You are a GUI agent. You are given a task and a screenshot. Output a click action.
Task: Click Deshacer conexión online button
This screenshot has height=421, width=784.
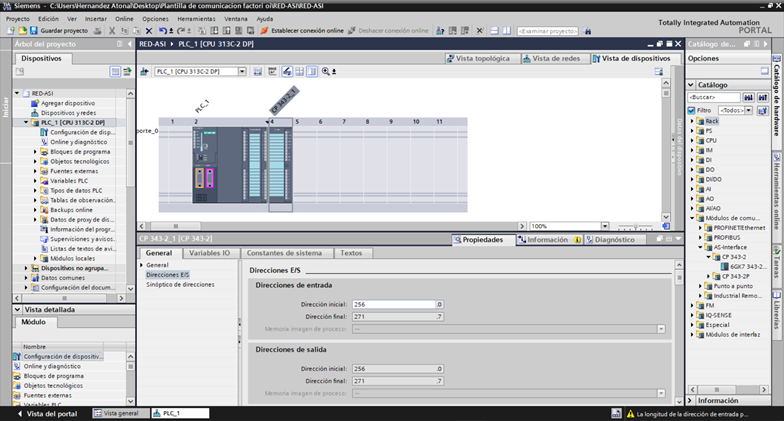click(x=388, y=30)
